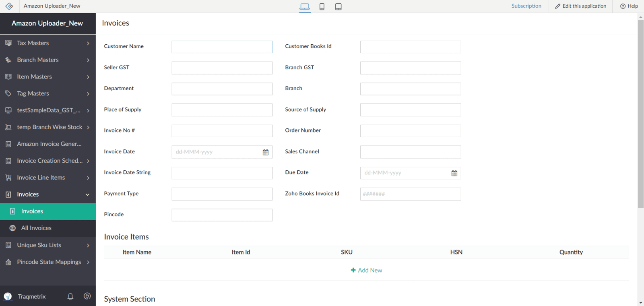Screen dimensions: 644x306
Task: Select the highlighted Invoices submenu item
Action: click(x=48, y=211)
